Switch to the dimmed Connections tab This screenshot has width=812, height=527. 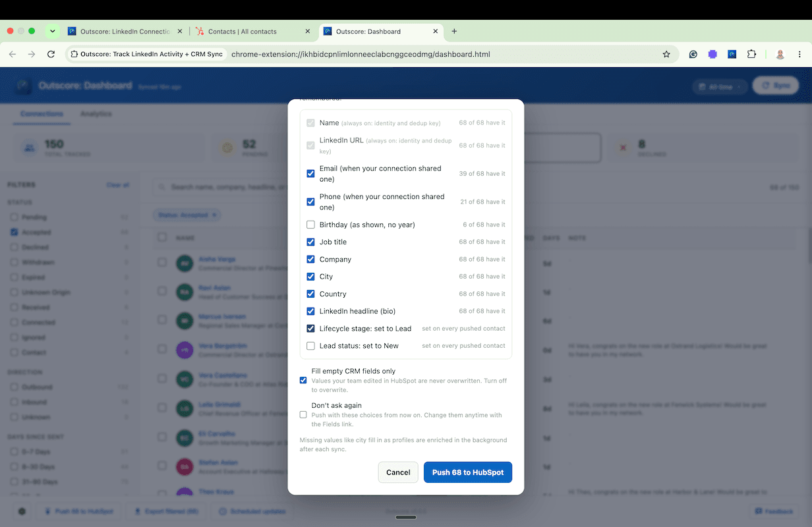(42, 114)
